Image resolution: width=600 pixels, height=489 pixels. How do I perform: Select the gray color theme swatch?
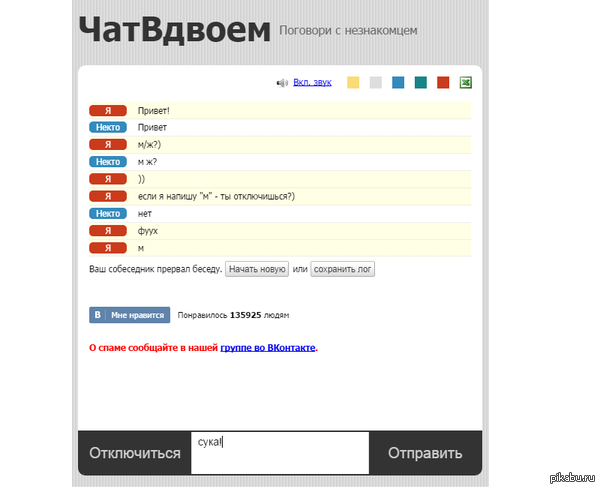(375, 83)
